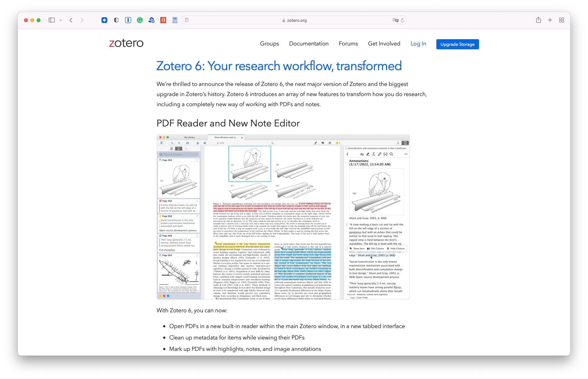Open the green Grammarly extension icon
Screen dimensions: 588x379
click(140, 20)
